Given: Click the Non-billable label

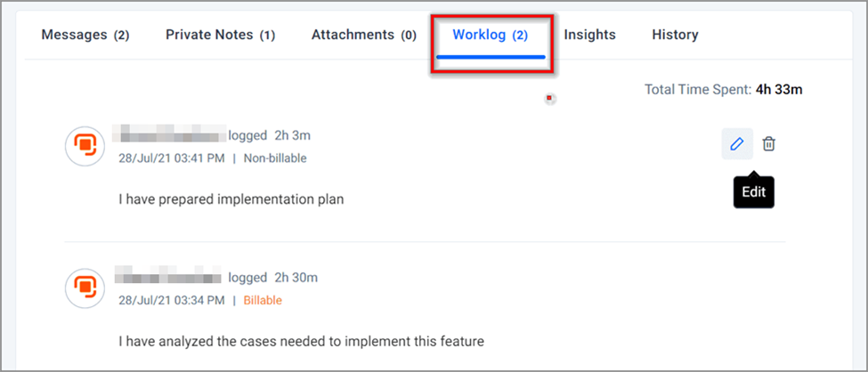Looking at the screenshot, I should [275, 159].
